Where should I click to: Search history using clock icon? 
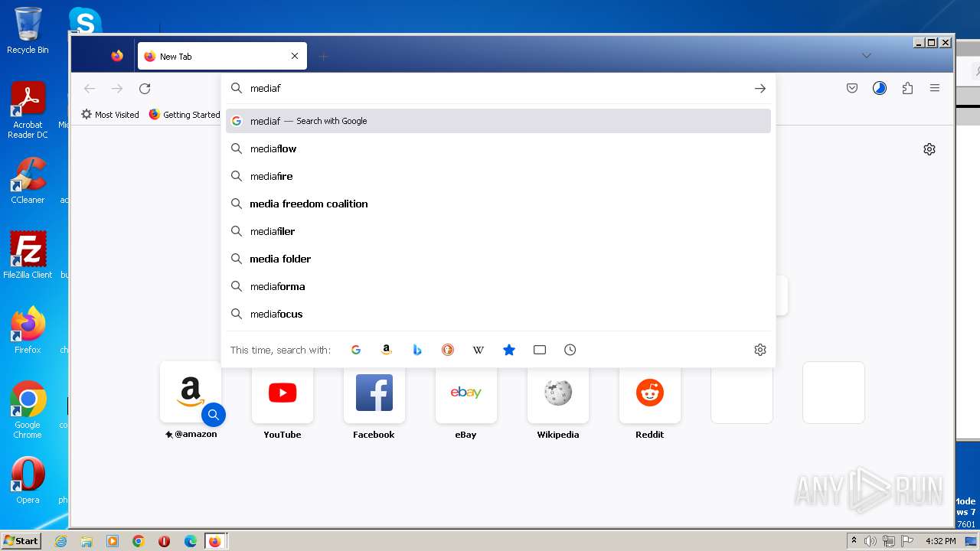pyautogui.click(x=570, y=350)
